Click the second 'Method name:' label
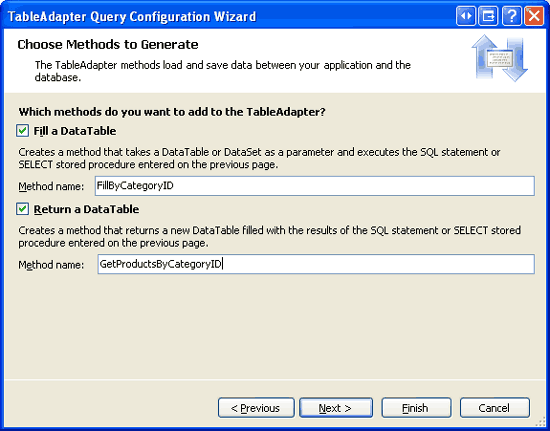The image size is (550, 431). pos(51,264)
